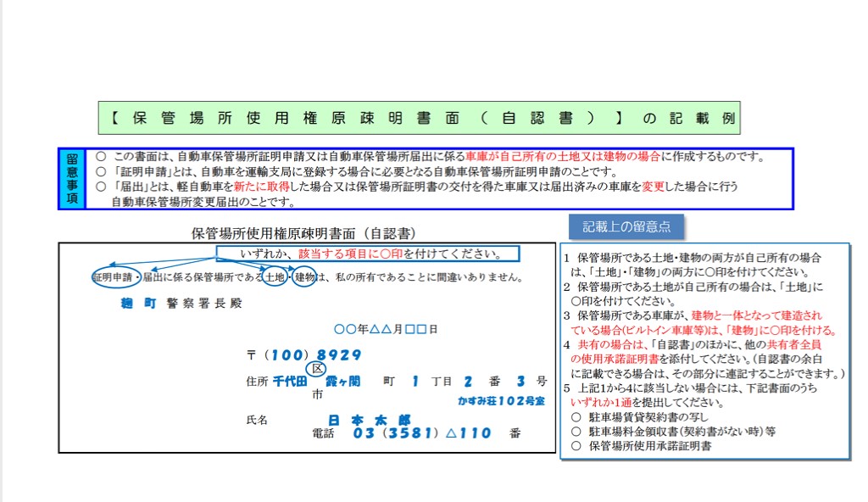Click the circled 区 mark in address
Image resolution: width=868 pixels, height=502 pixels.
coord(317,369)
